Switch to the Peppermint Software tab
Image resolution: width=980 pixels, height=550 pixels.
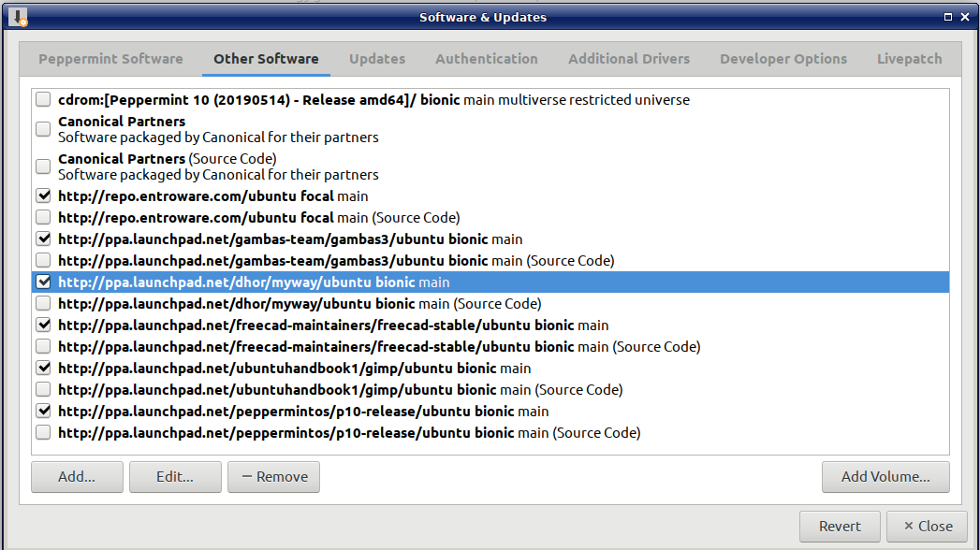point(110,59)
